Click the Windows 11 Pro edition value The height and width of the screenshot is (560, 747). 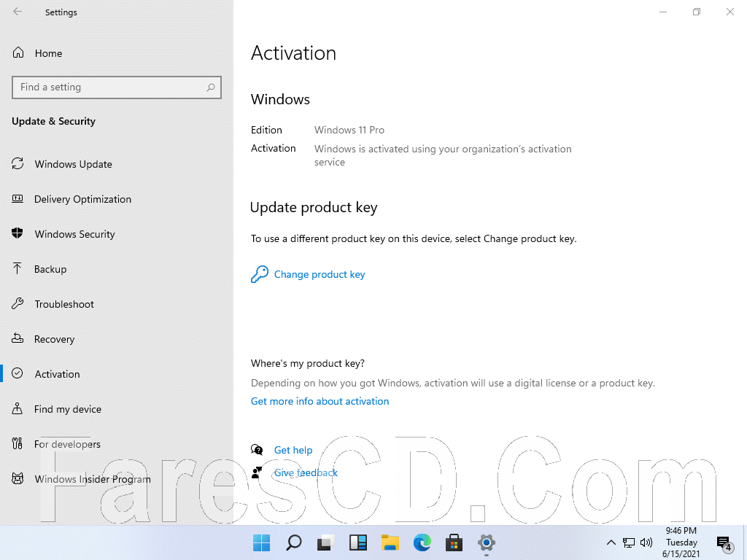coord(349,130)
